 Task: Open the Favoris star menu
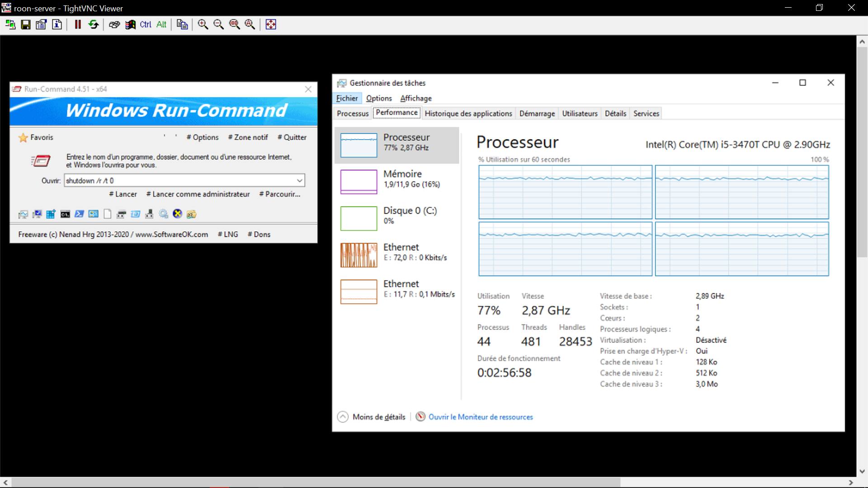tap(36, 137)
